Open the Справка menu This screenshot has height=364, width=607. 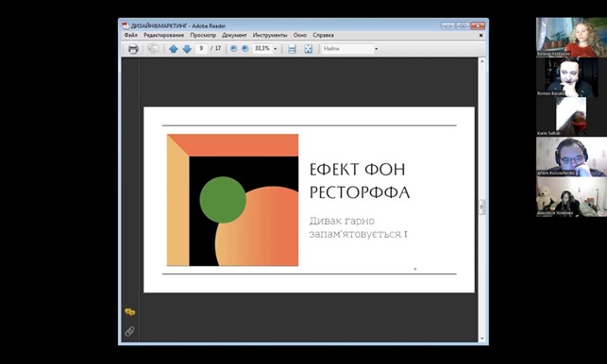pyautogui.click(x=323, y=35)
